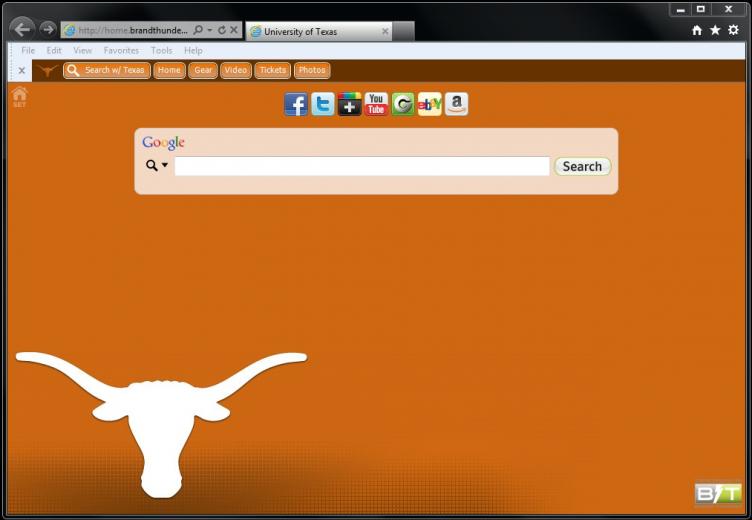Screen dimensions: 752x520
Task: Open a new blank tab
Action: [403, 32]
